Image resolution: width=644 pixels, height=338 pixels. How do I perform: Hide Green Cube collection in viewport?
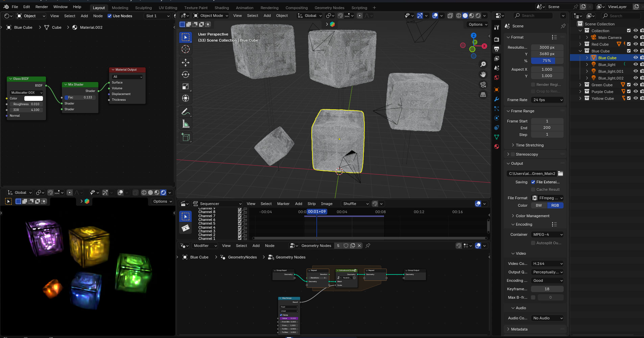pos(636,85)
